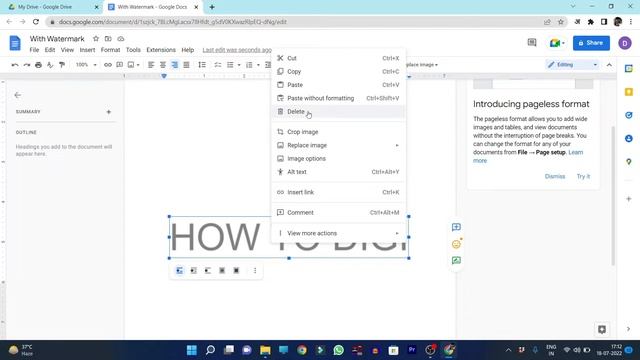Choose Insert link in the context menu
This screenshot has width=640, height=360.
pyautogui.click(x=338, y=192)
